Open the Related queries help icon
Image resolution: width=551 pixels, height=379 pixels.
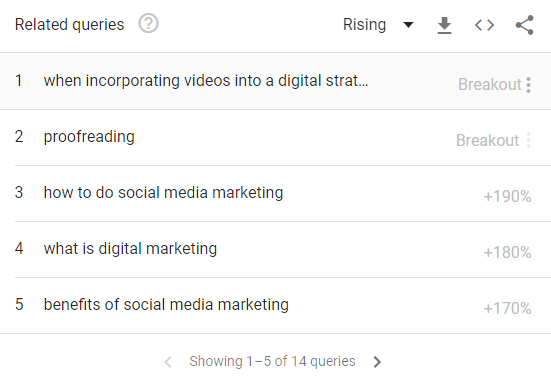point(148,24)
